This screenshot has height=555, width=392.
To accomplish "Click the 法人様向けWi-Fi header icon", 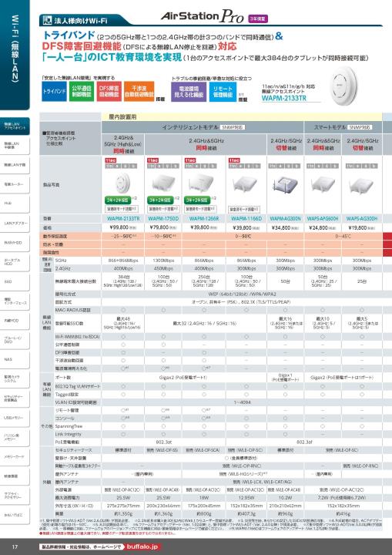I will point(48,21).
